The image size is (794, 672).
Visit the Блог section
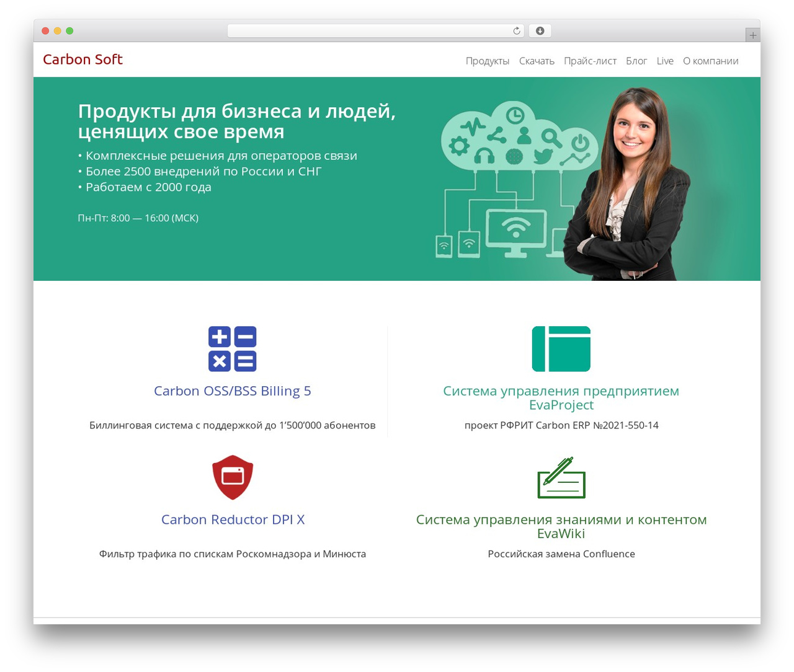click(x=636, y=61)
